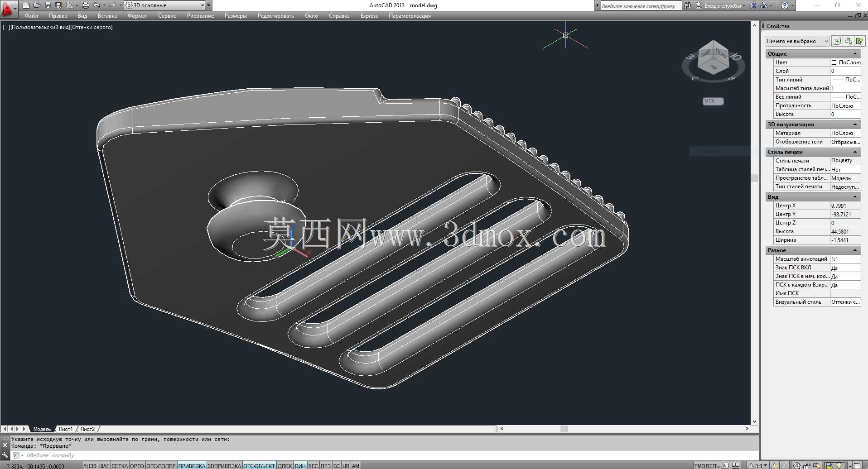The width and height of the screenshot is (868, 469).
Task: Open the 'Рисование' menu
Action: (x=200, y=16)
